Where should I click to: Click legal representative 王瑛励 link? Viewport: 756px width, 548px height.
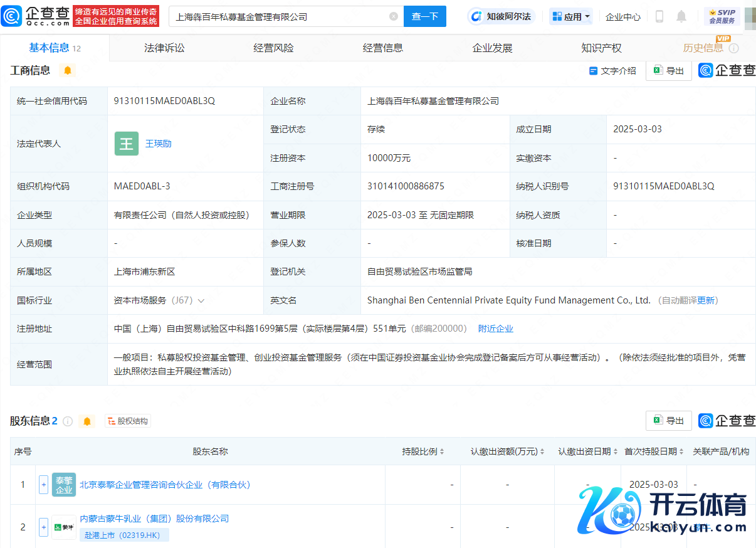click(x=159, y=144)
